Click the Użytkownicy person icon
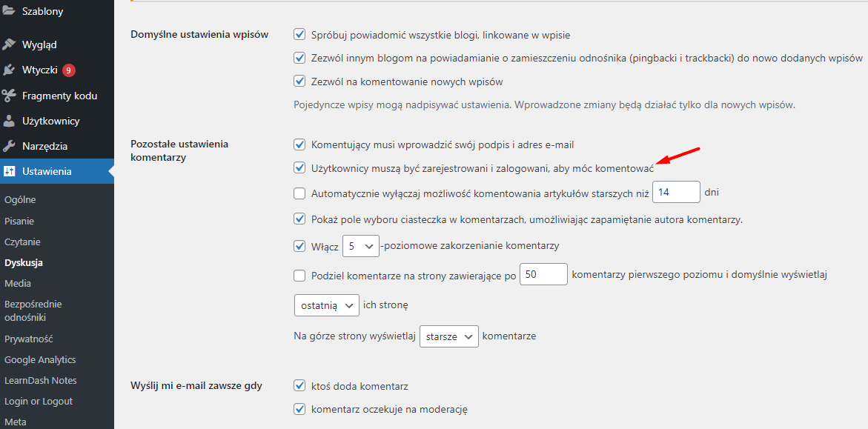Image resolution: width=868 pixels, height=429 pixels. [x=9, y=122]
